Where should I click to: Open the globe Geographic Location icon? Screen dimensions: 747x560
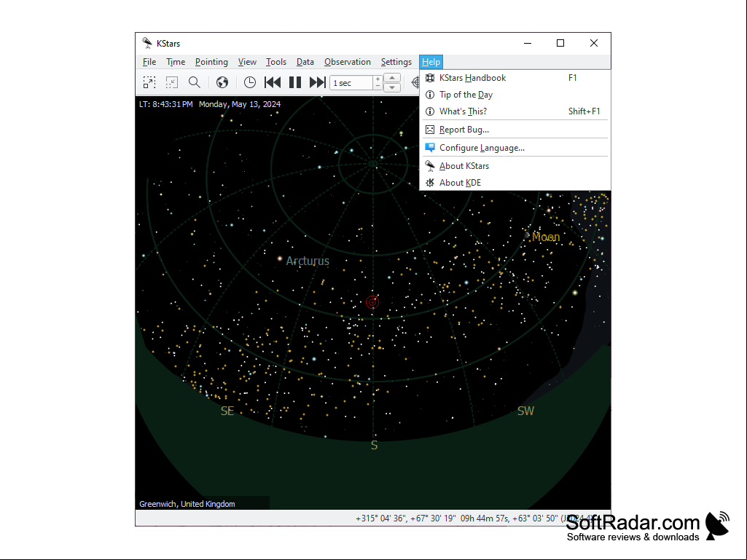pyautogui.click(x=222, y=82)
